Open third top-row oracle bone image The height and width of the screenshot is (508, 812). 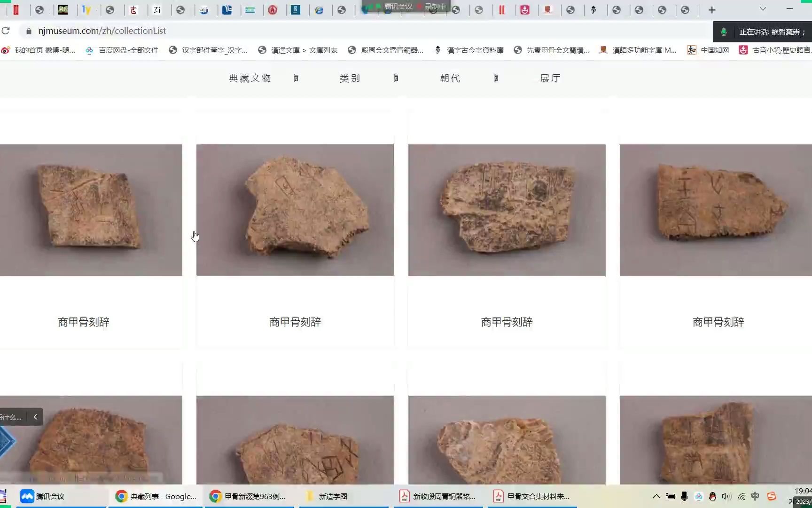(x=507, y=210)
